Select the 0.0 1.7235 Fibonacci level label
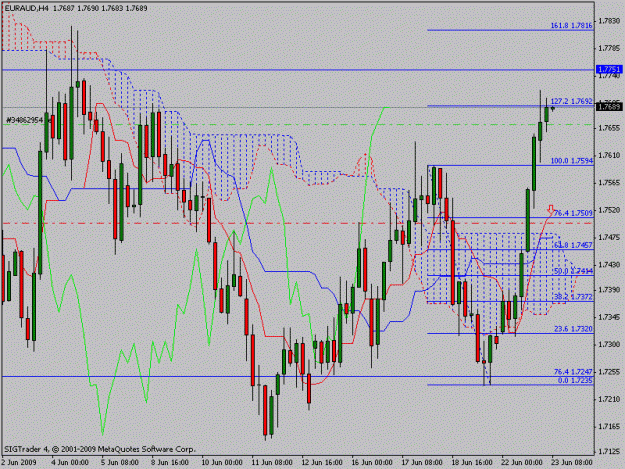 [575, 381]
